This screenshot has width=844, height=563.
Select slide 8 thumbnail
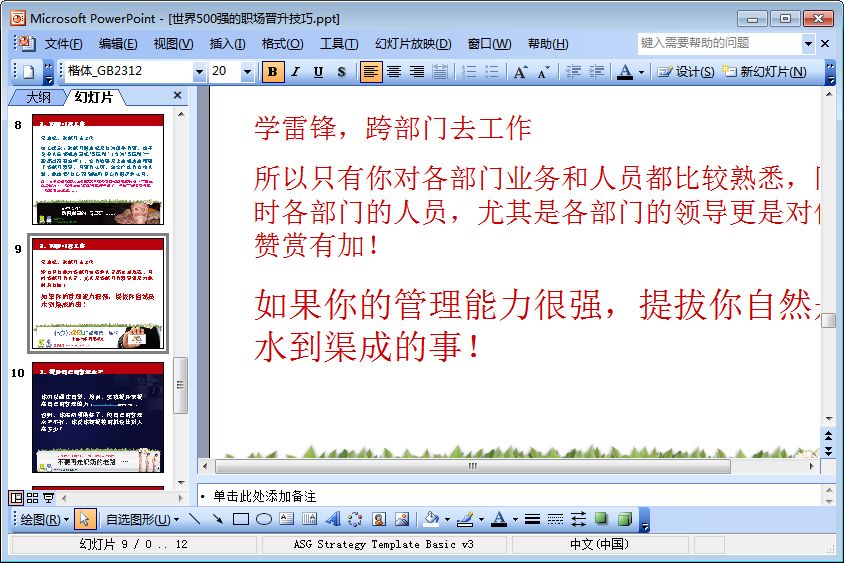(98, 169)
